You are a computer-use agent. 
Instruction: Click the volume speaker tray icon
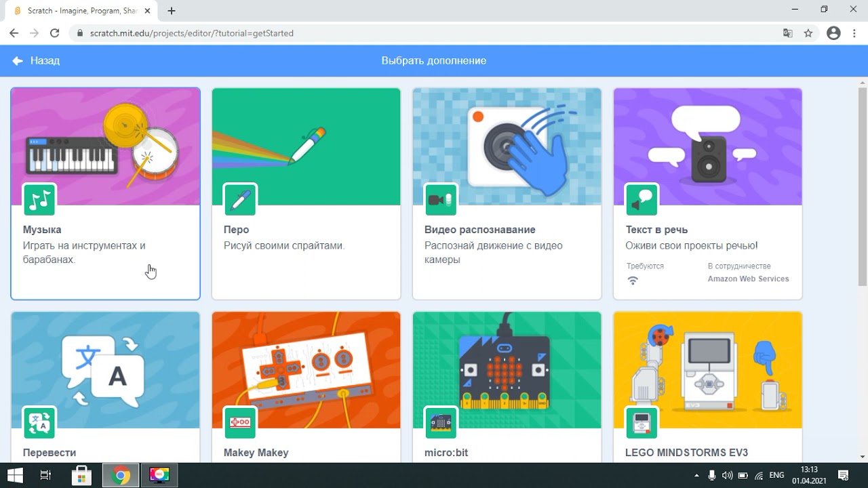pos(728,475)
